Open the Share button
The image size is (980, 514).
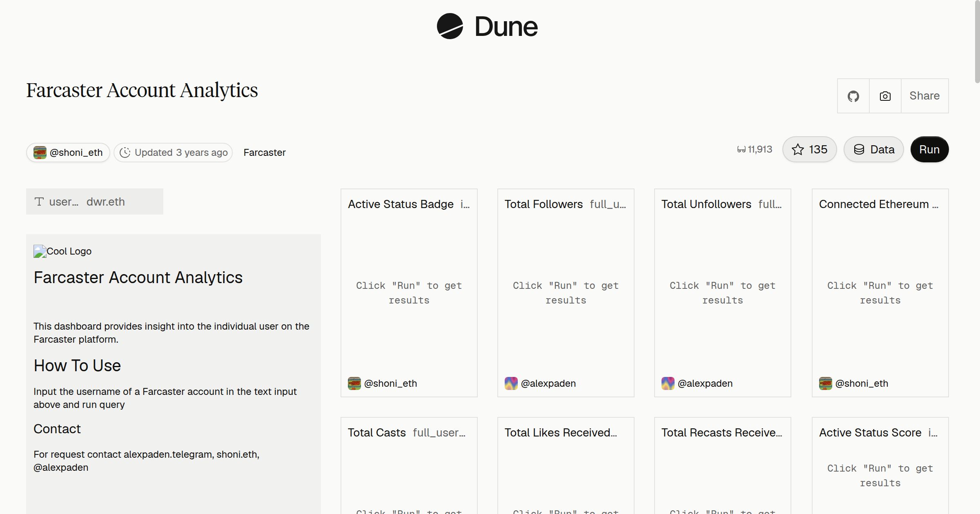click(x=924, y=96)
